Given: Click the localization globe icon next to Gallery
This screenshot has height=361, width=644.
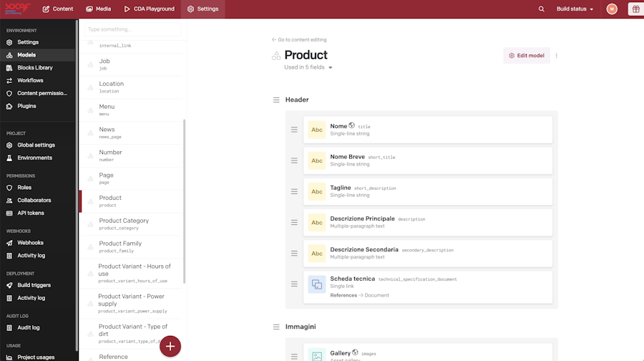Looking at the screenshot, I should click(355, 352).
